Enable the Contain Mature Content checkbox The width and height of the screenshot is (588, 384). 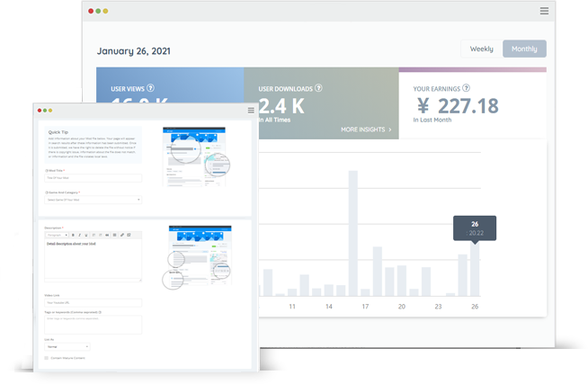point(47,358)
